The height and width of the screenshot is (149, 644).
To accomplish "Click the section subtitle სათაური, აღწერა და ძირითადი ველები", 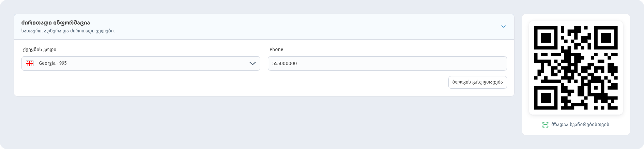I will click(x=68, y=31).
